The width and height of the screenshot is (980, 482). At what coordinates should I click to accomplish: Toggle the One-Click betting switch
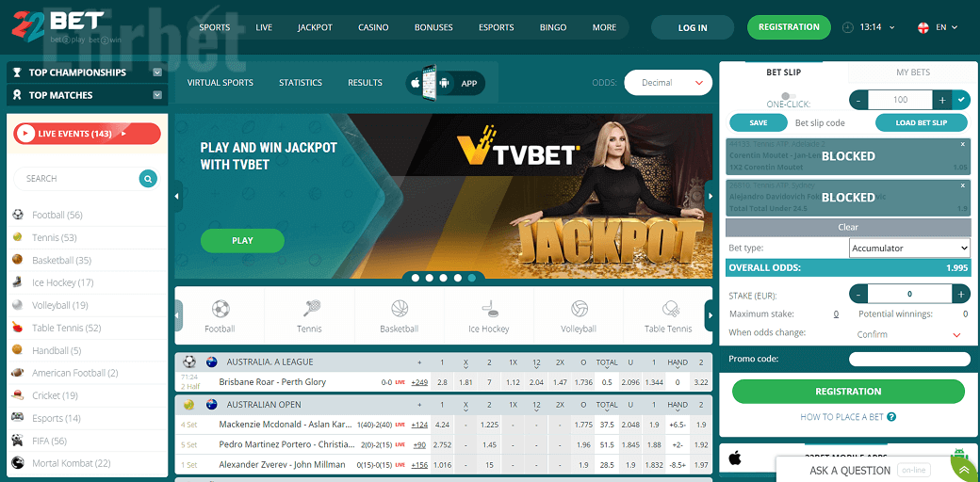(788, 95)
